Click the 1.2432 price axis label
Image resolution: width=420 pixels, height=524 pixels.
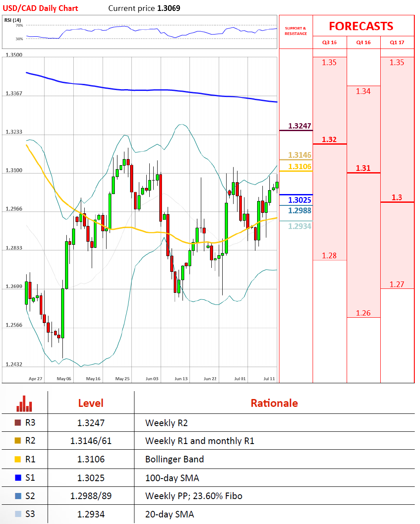tap(14, 364)
